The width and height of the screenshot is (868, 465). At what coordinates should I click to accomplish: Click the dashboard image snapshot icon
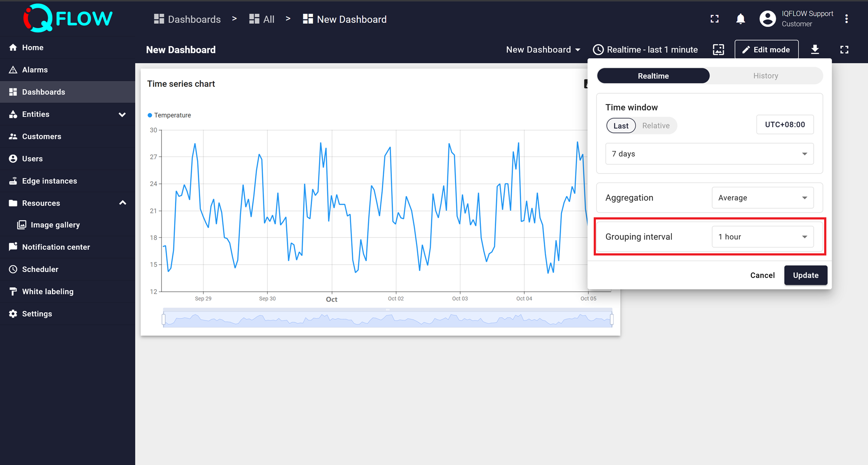(x=718, y=50)
